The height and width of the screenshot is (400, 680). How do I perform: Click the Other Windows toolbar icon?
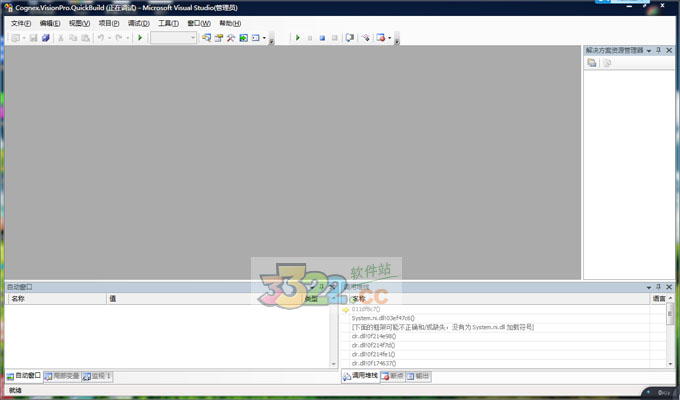[x=256, y=38]
